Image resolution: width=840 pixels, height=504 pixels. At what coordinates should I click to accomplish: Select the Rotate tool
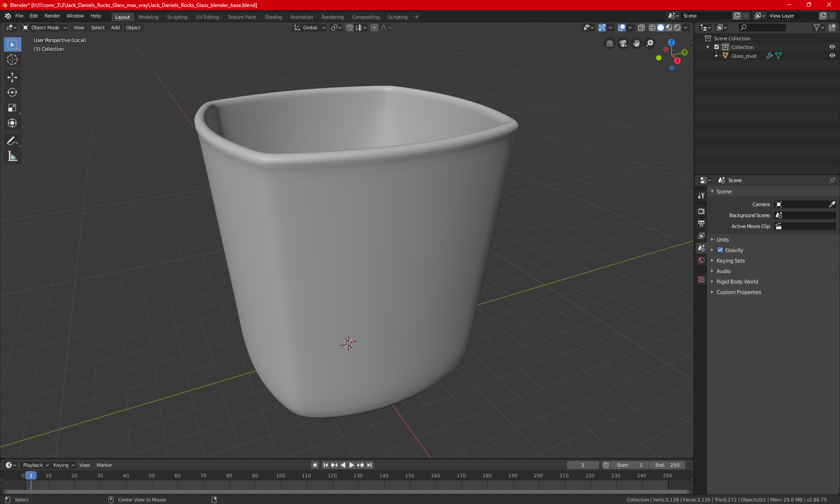point(12,92)
